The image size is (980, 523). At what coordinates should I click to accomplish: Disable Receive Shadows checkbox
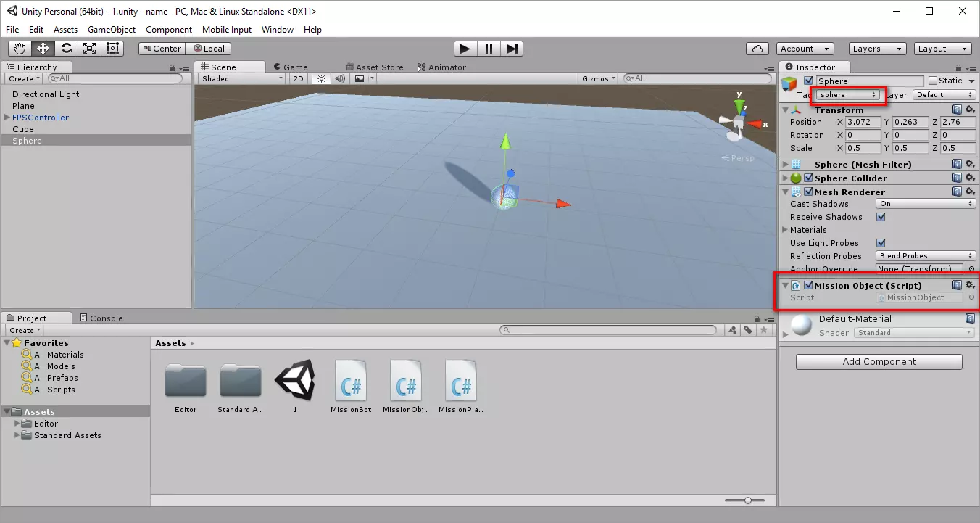(881, 217)
